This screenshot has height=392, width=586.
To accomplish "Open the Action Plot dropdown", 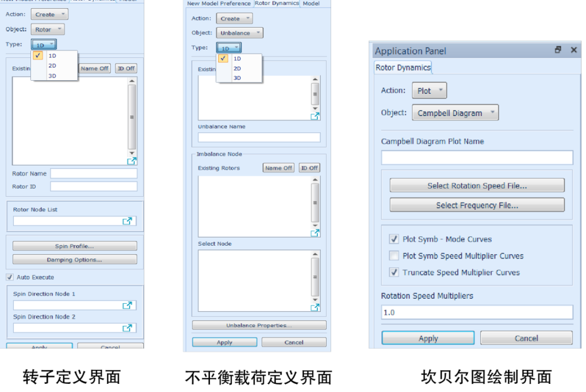I will click(429, 91).
